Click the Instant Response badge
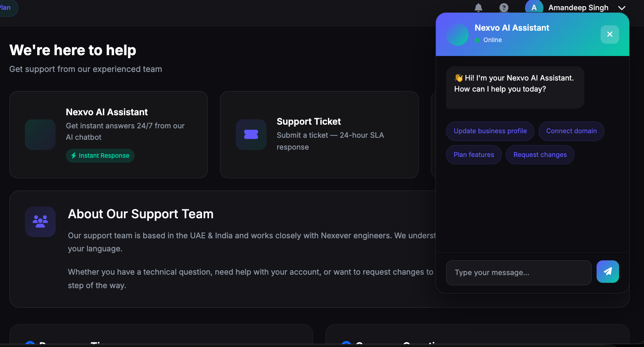This screenshot has width=644, height=347. coord(100,156)
